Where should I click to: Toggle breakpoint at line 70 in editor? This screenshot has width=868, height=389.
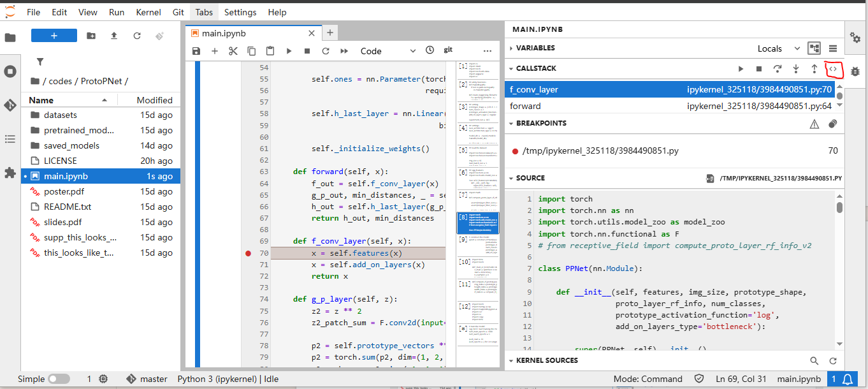click(x=248, y=253)
